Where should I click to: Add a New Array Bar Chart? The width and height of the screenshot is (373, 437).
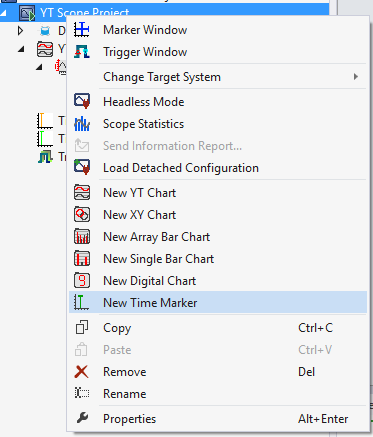218,236
